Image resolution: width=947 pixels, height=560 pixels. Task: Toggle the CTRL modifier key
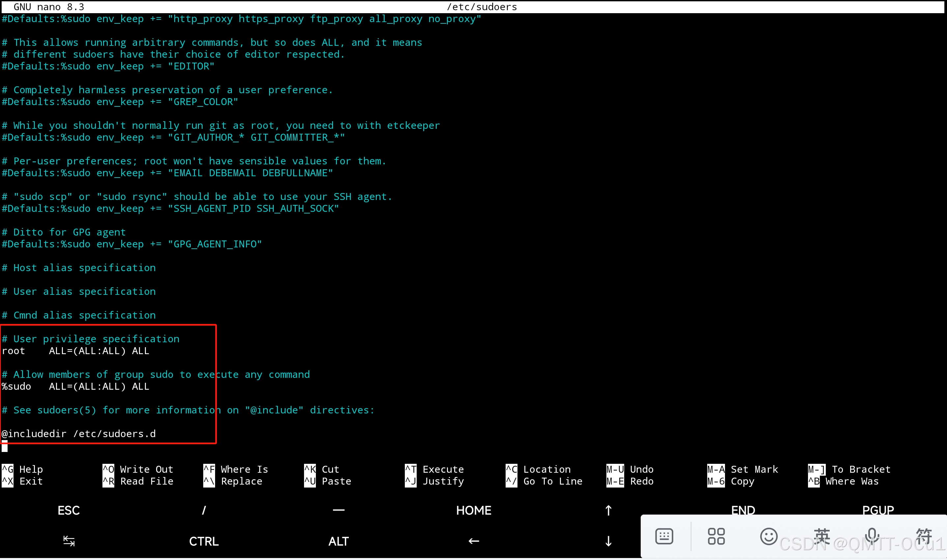[x=204, y=541]
